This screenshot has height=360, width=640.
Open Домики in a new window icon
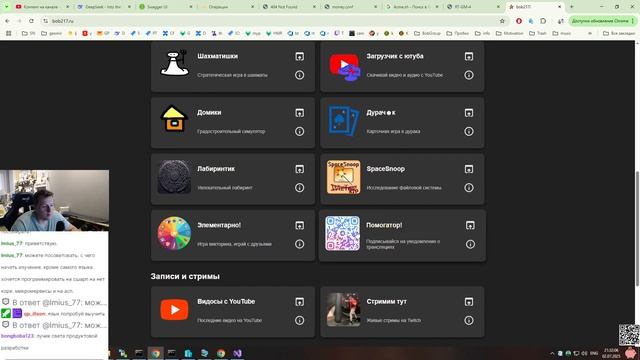pos(300,113)
